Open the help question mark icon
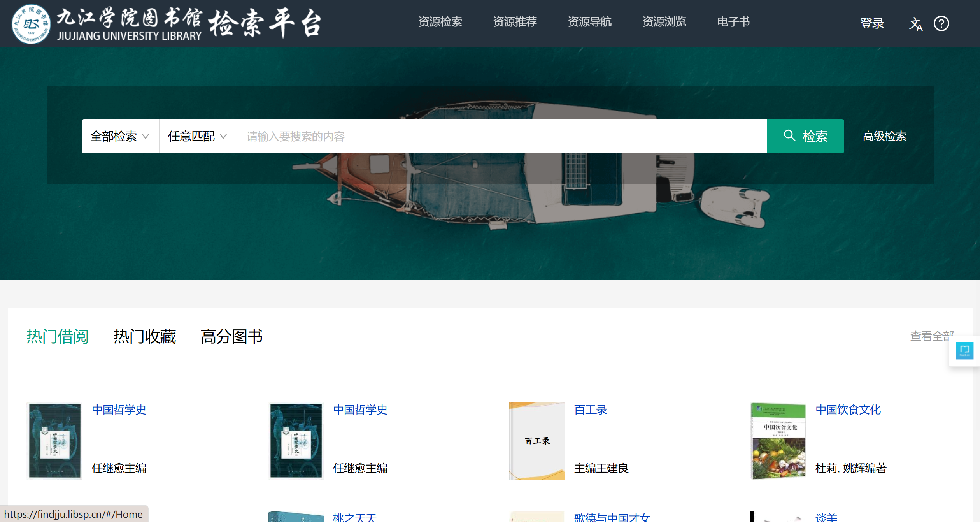 coord(941,24)
